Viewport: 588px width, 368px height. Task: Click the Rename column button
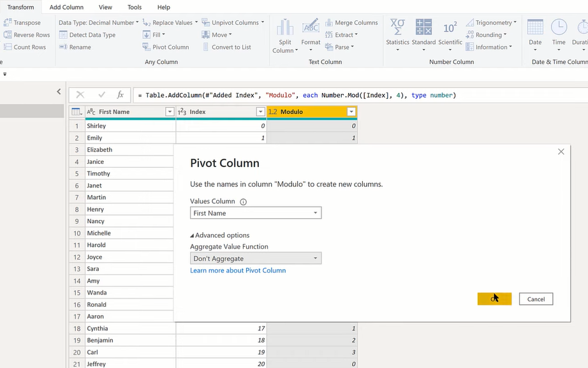pyautogui.click(x=75, y=47)
